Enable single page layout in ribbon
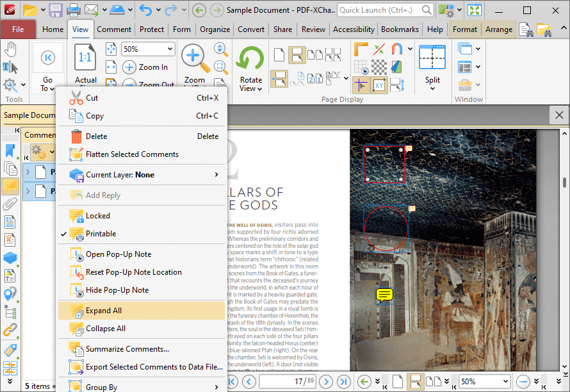The height and width of the screenshot is (392, 570). [279, 55]
